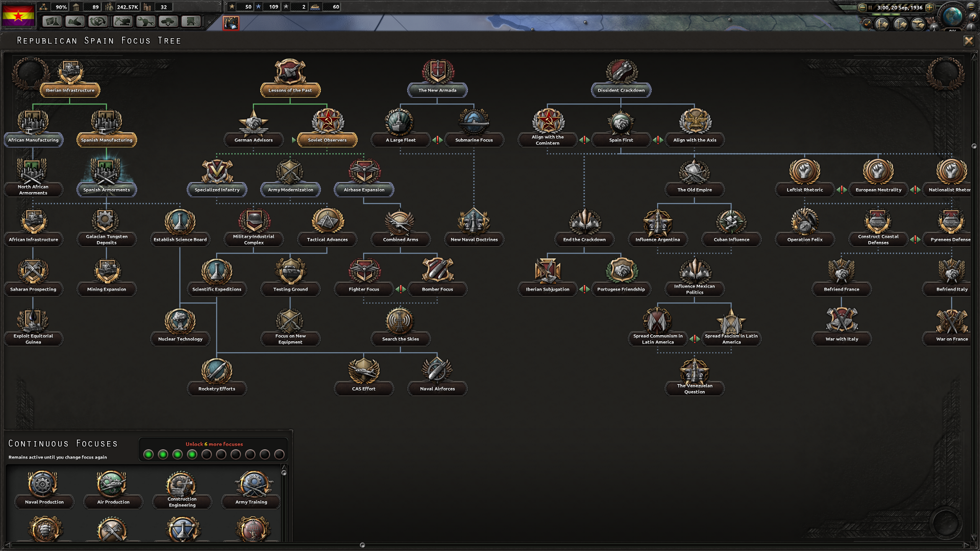The image size is (980, 551).
Task: Choose the Construction Engineering continuous focus
Action: (x=182, y=490)
